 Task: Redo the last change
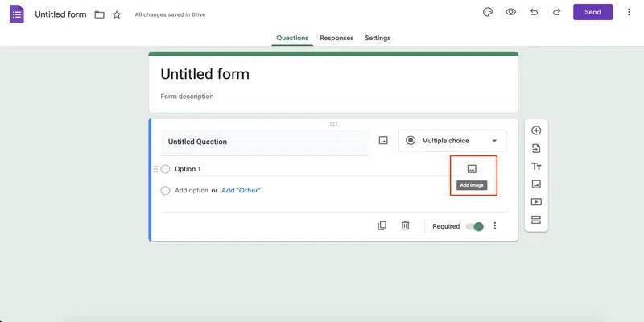[557, 12]
